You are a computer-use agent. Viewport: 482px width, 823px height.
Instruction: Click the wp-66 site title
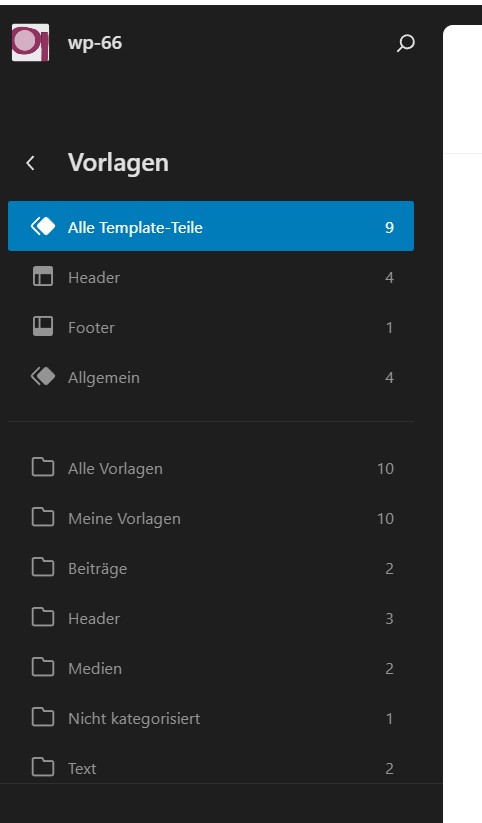click(x=95, y=43)
